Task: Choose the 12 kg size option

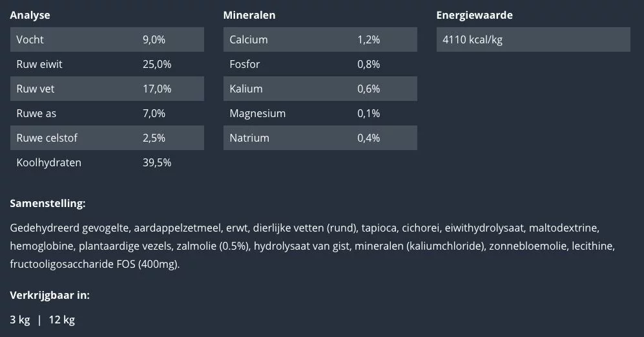Action: tap(61, 320)
